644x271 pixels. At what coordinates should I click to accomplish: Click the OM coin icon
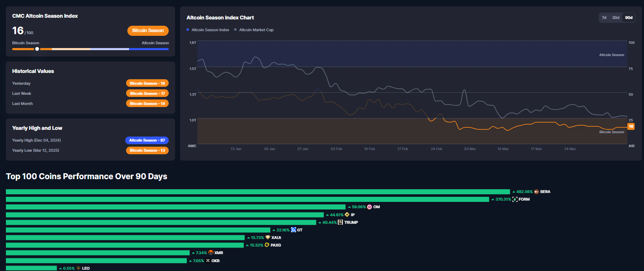coord(369,207)
